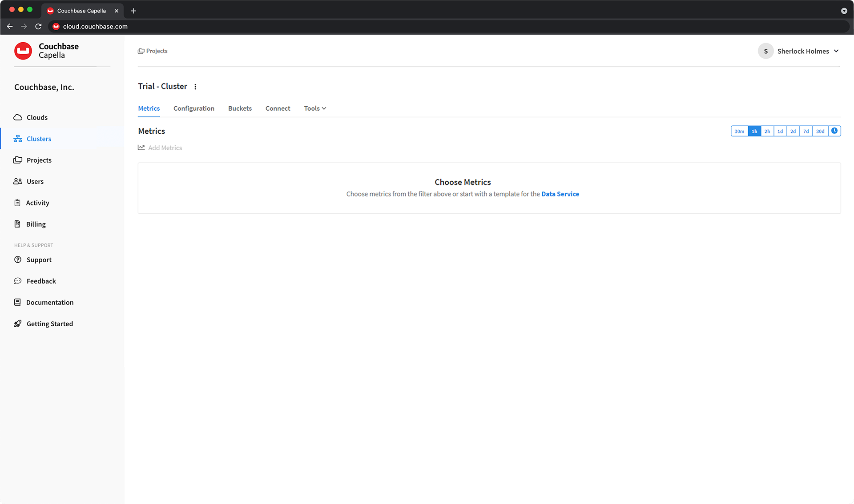
Task: Open Projects label in the sidebar
Action: pos(39,160)
